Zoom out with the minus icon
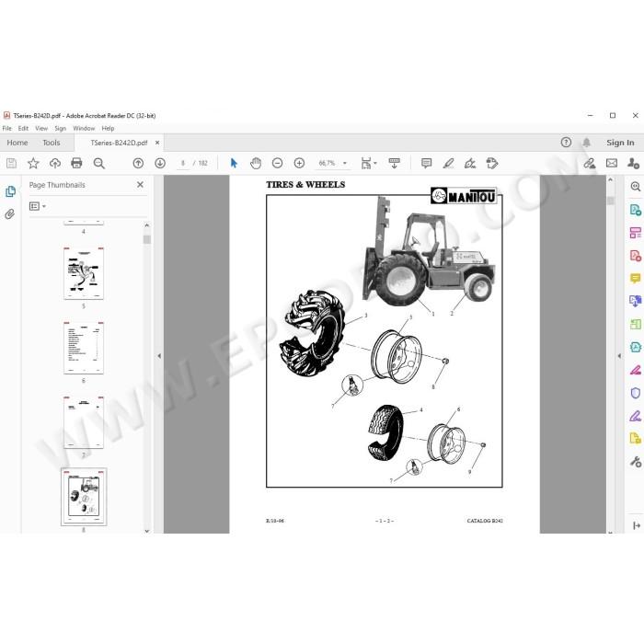Screen dimensions: 644x644 coord(277,163)
